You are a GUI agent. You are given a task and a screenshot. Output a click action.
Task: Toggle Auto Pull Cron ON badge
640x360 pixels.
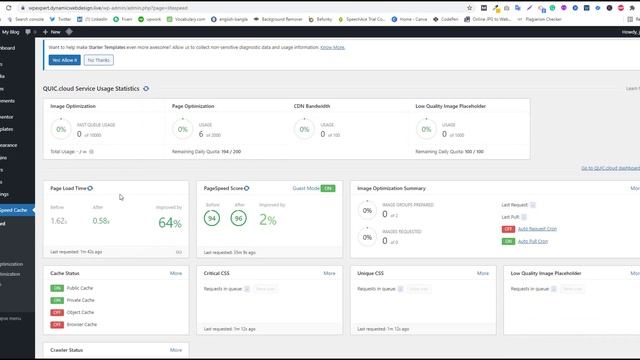coord(508,241)
